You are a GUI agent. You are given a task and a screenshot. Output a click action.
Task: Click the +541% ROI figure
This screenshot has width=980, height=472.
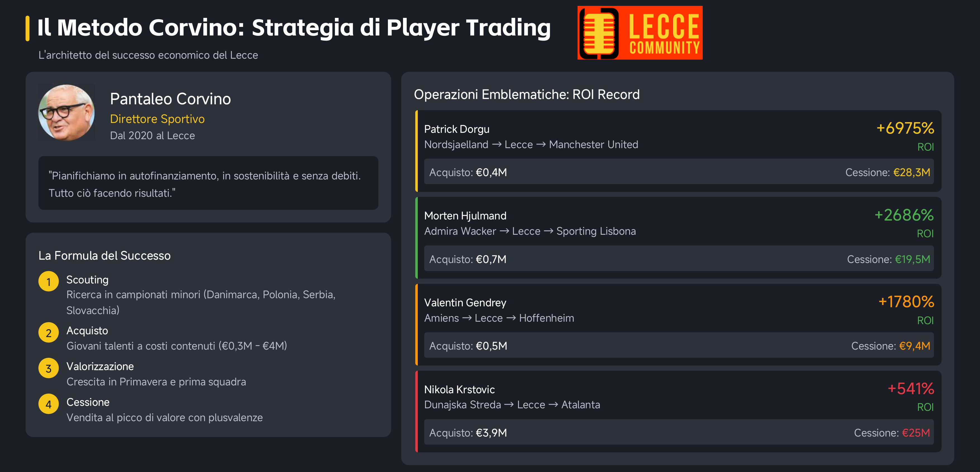pyautogui.click(x=911, y=388)
